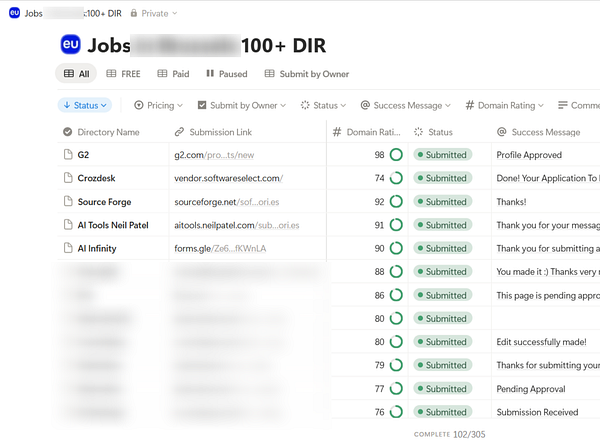Open the Private sharing dropdown
The height and width of the screenshot is (448, 600).
coord(154,13)
